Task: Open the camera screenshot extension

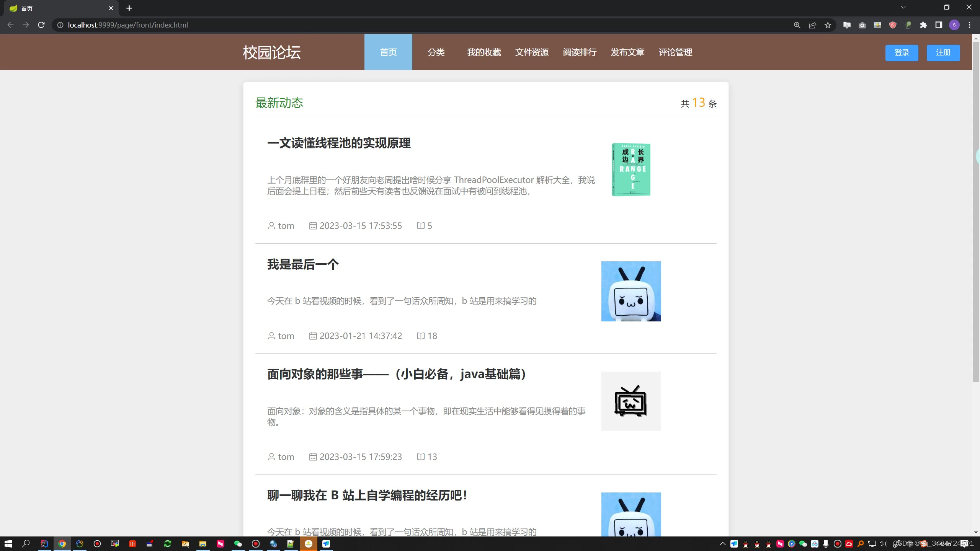Action: pos(862,25)
